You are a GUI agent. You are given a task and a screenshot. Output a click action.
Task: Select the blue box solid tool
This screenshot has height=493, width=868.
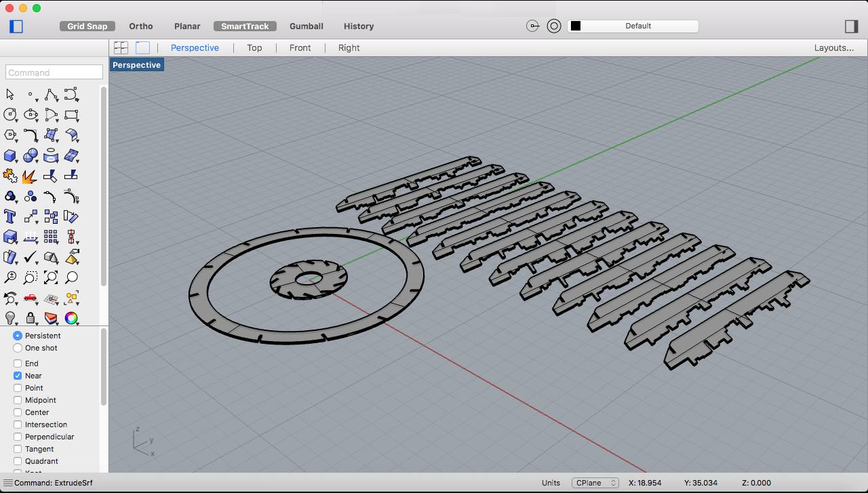tap(10, 155)
